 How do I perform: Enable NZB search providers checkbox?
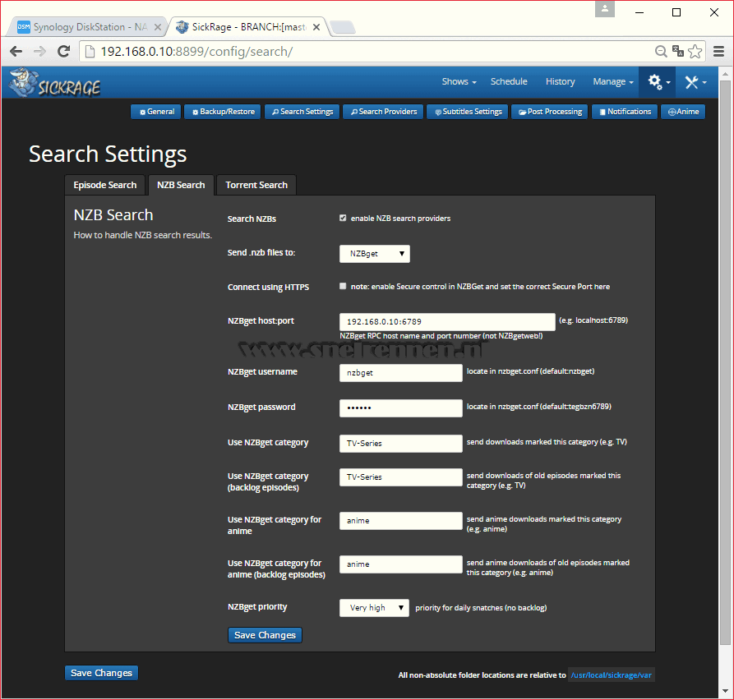pyautogui.click(x=343, y=218)
